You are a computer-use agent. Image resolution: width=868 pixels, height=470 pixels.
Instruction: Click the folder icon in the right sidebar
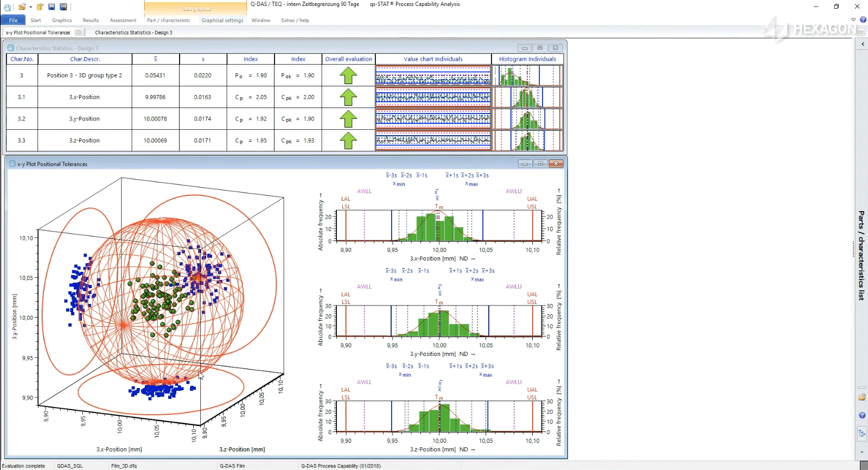(x=862, y=397)
